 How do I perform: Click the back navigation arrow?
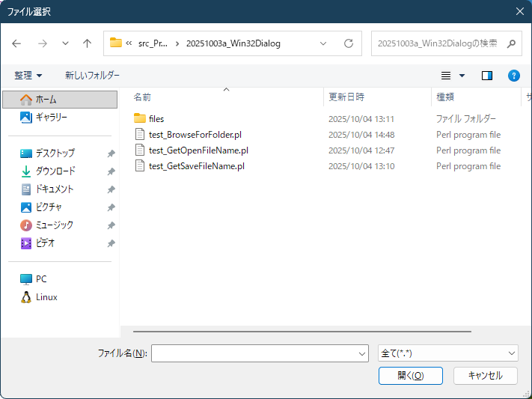pyautogui.click(x=17, y=43)
